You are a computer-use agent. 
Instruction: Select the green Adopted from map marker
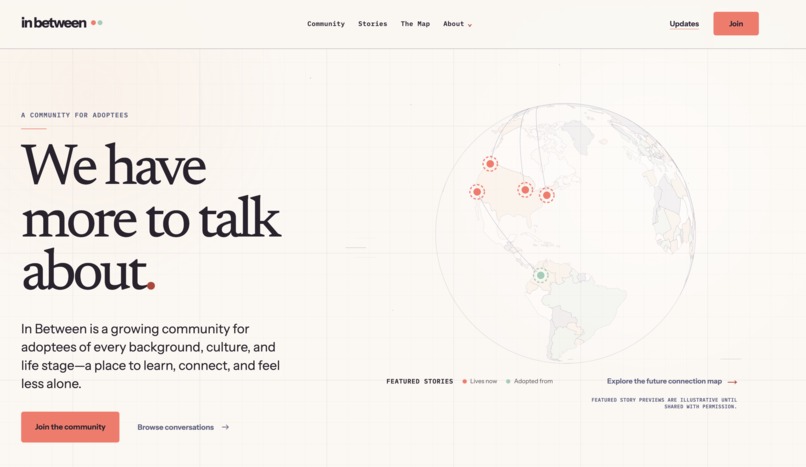pos(540,275)
